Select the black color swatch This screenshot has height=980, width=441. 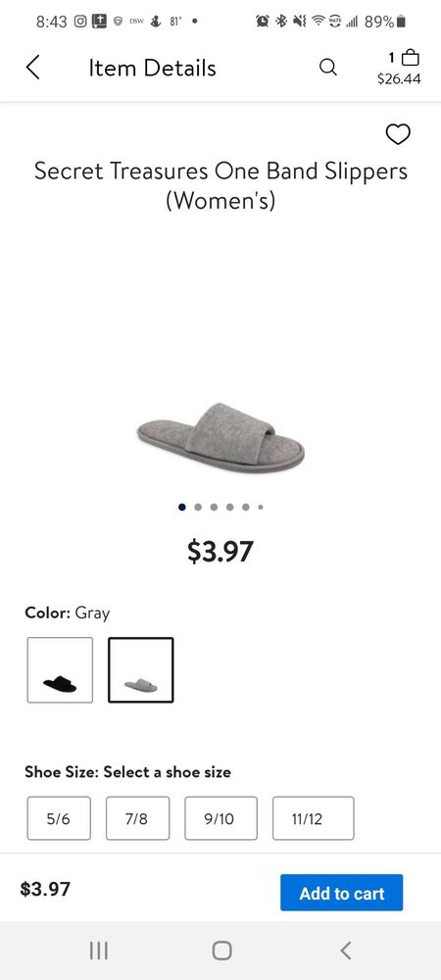[60, 670]
